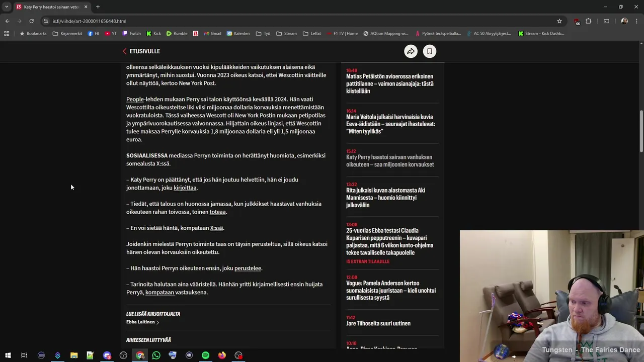
Task: Open the 'kompataan' link in last quote
Action: (x=159, y=293)
